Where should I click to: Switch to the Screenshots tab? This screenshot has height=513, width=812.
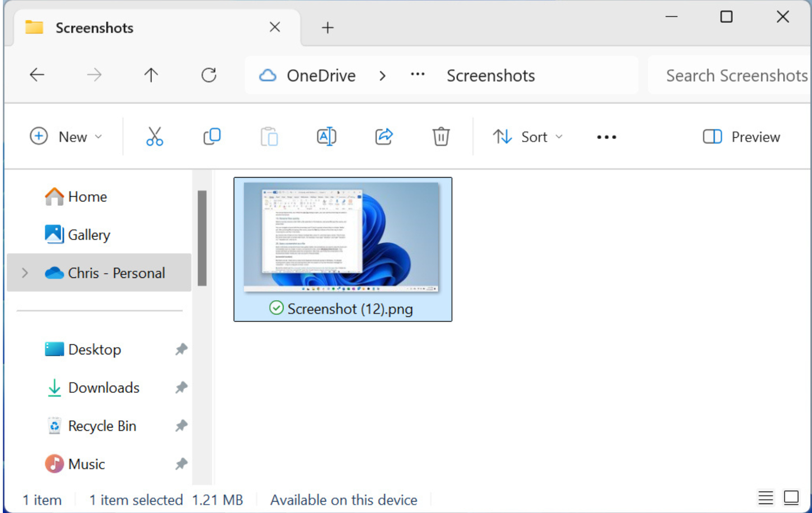[x=94, y=28]
